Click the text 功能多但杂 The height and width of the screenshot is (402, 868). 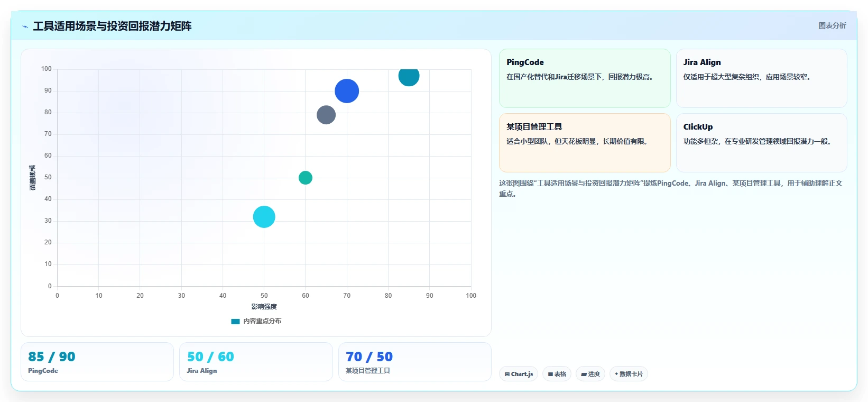[700, 141]
